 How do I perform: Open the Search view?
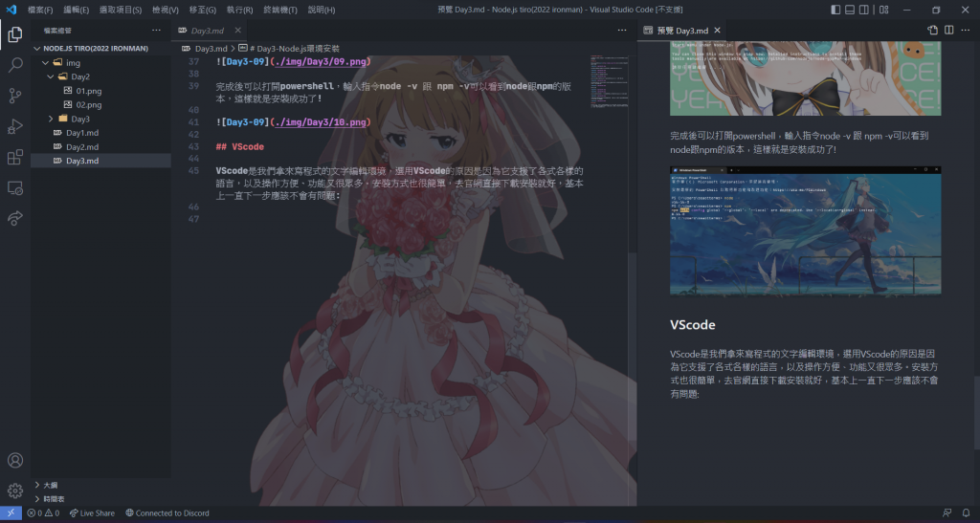click(15, 65)
